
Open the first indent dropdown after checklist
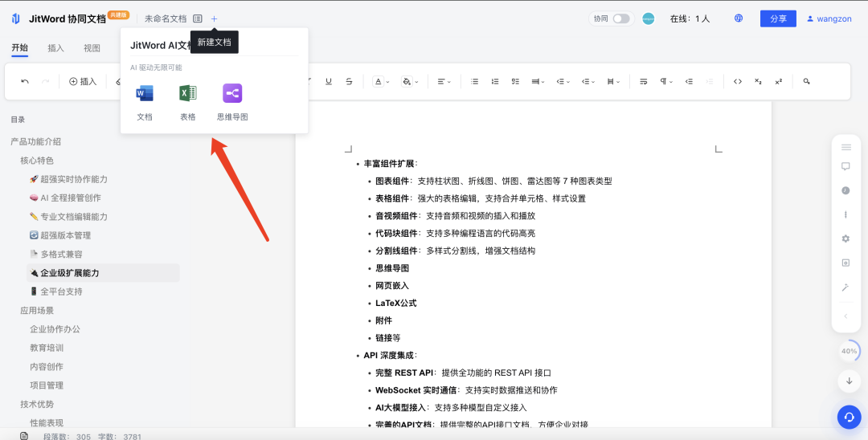(x=563, y=81)
